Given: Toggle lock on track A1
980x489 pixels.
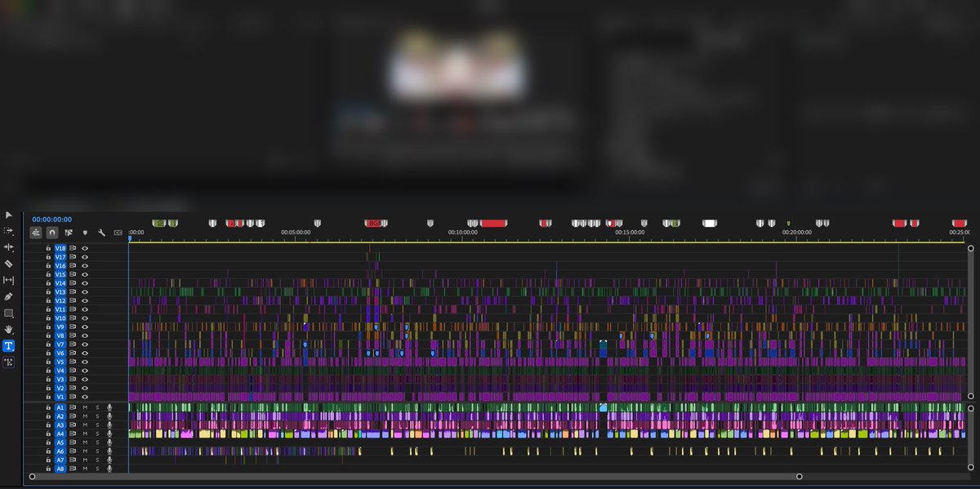Looking at the screenshot, I should pyautogui.click(x=48, y=407).
